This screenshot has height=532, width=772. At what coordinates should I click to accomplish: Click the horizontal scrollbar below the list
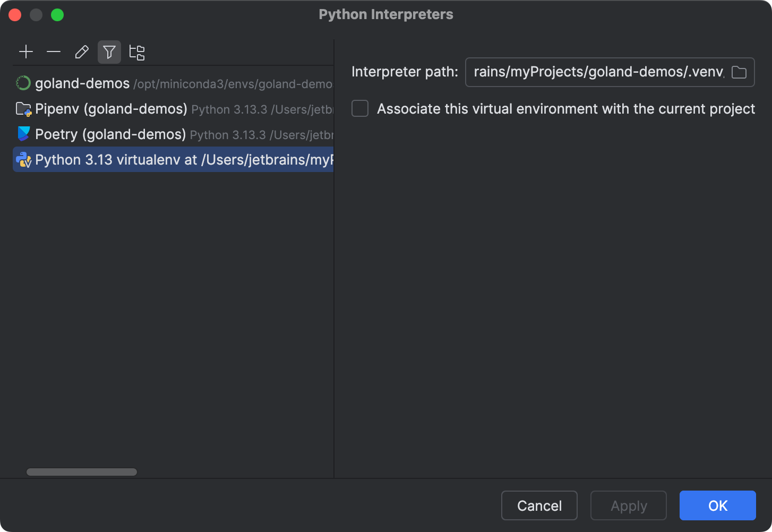click(81, 471)
